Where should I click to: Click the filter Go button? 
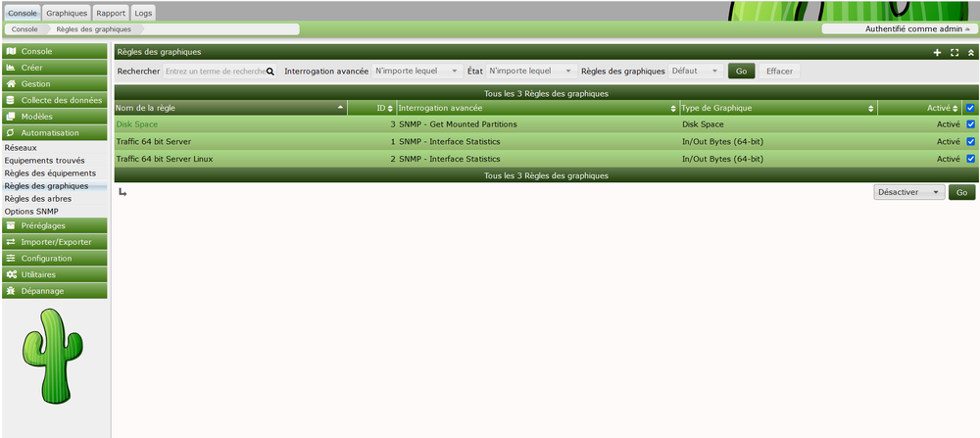(741, 72)
